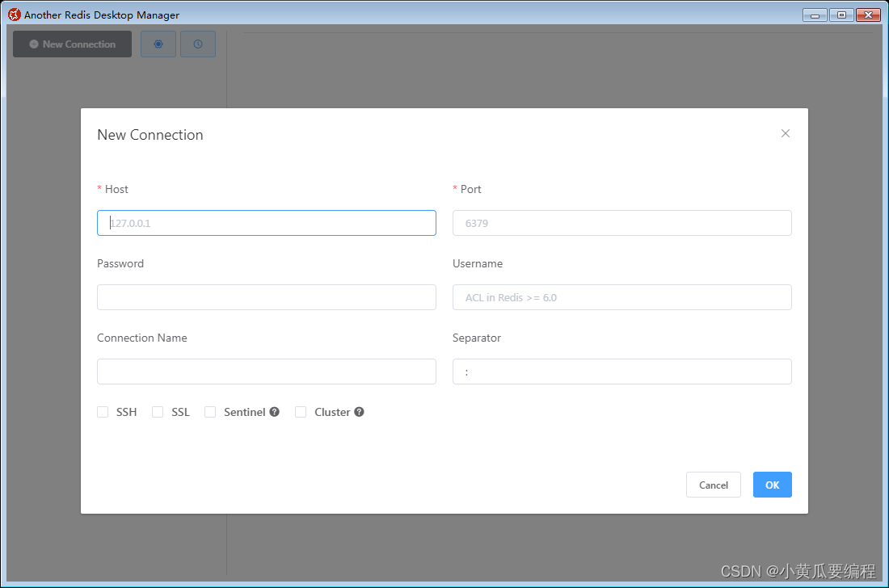
Task: Show the Sentinel help question mark tooltip
Action: coord(275,412)
